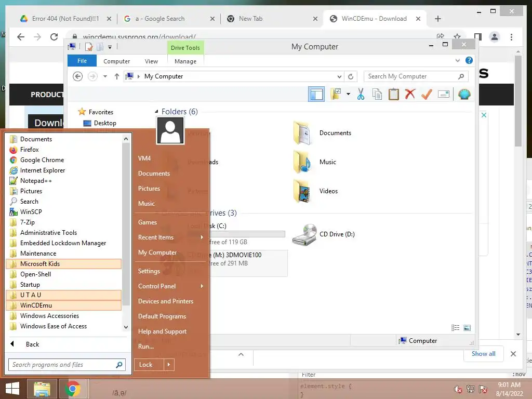Click the Windows Start button
Image resolution: width=532 pixels, height=399 pixels.
coord(12,389)
